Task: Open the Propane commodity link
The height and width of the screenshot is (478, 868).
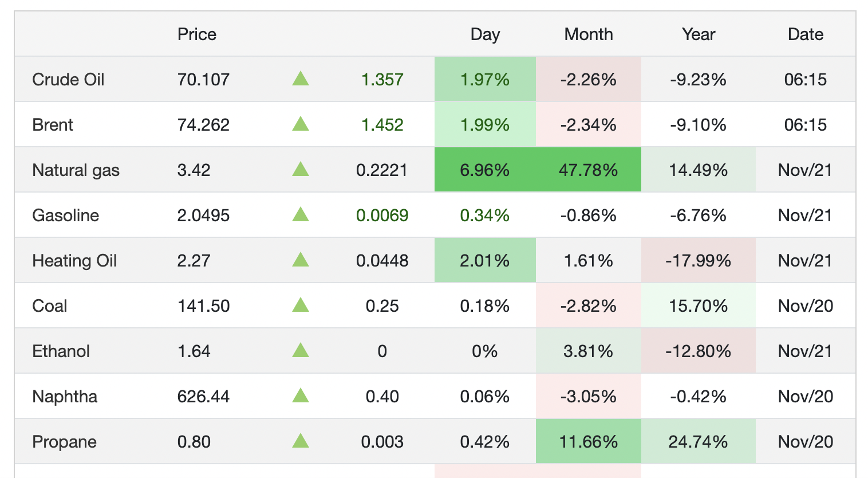Action: [64, 442]
